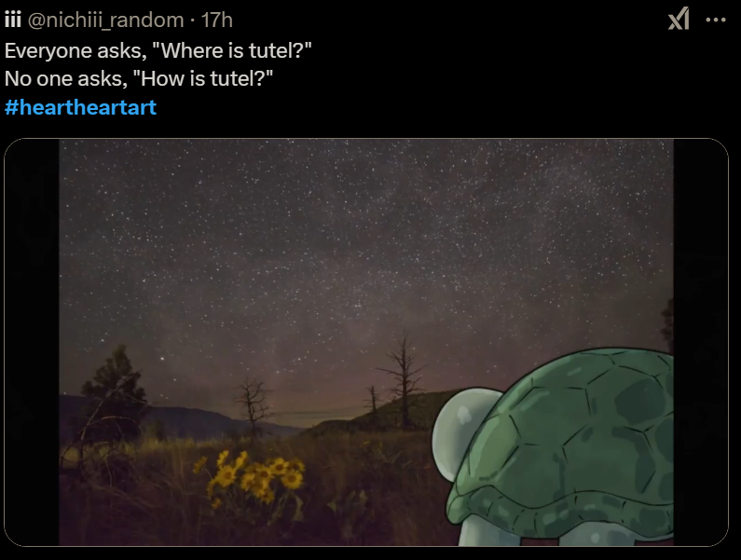The image size is (741, 560).
Task: Click the green turtle shell in media
Action: 567,444
